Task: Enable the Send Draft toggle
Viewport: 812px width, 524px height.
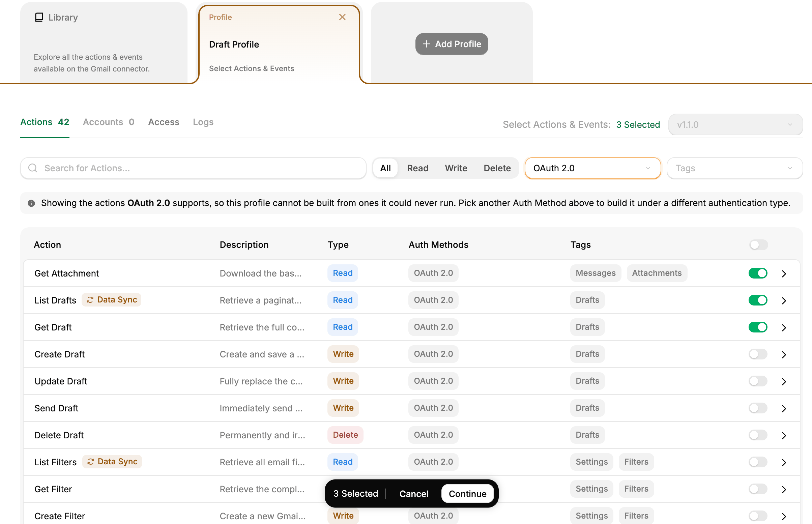Action: (758, 408)
